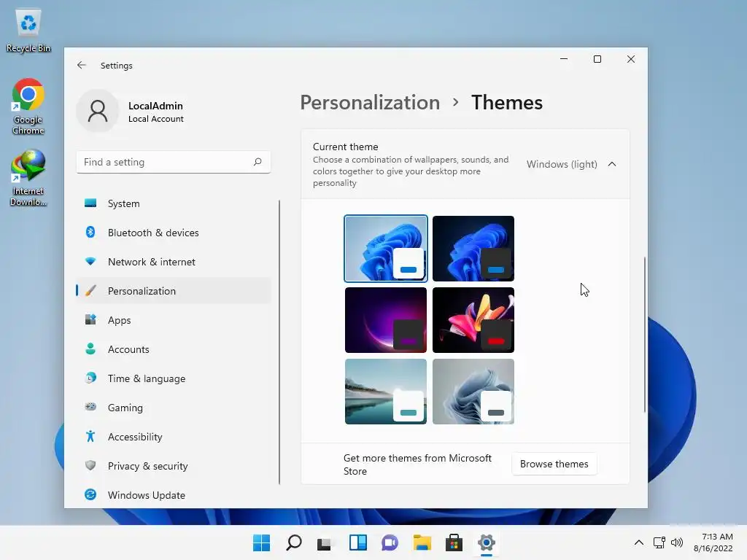Click the Apps icon in sidebar

click(x=90, y=319)
